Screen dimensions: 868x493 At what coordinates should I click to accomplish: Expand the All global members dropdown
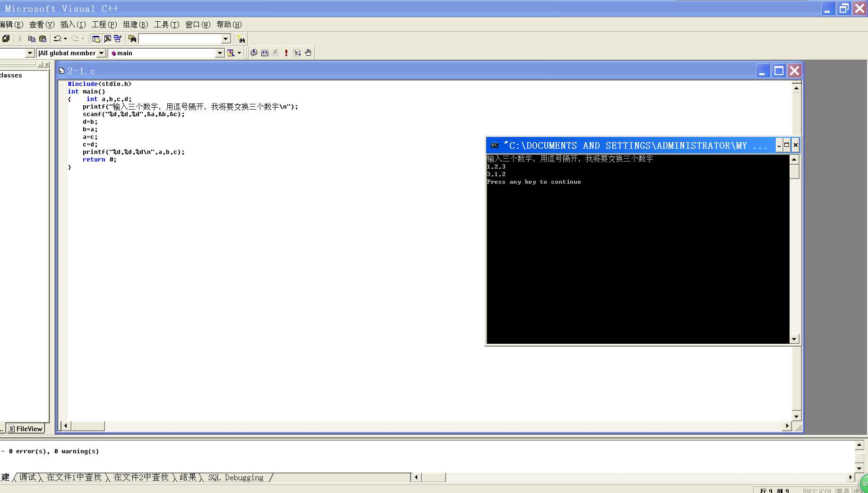coord(101,53)
